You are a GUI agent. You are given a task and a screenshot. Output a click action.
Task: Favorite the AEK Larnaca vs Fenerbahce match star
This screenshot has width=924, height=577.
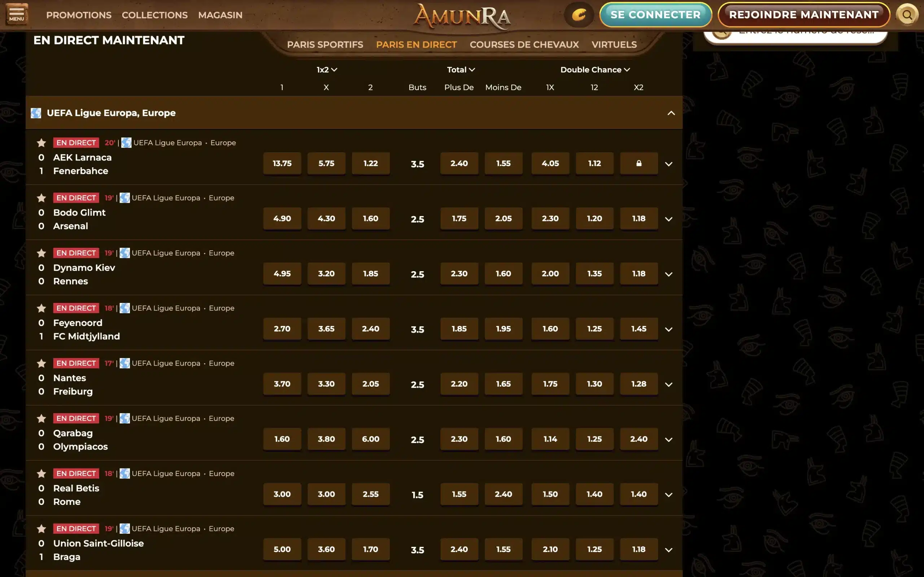coord(41,143)
